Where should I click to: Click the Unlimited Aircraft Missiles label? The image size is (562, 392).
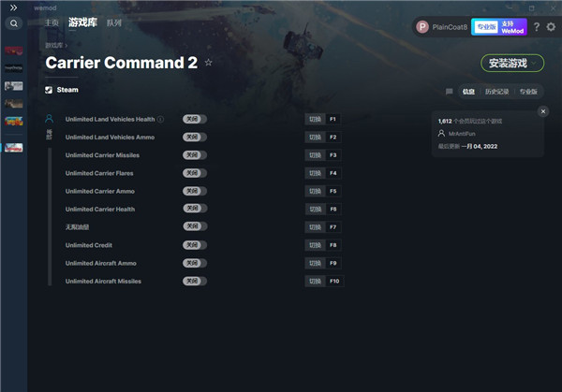click(103, 281)
